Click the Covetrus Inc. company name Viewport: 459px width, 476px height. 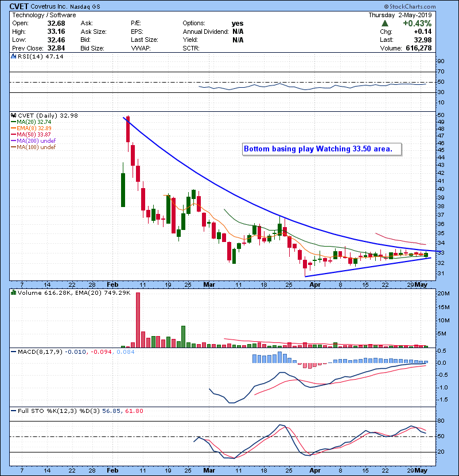pyautogui.click(x=49, y=6)
